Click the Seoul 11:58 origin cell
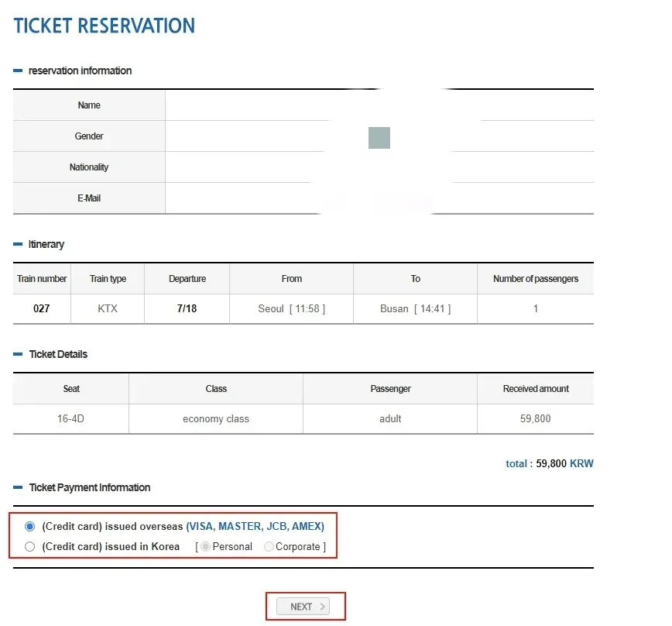 291,308
